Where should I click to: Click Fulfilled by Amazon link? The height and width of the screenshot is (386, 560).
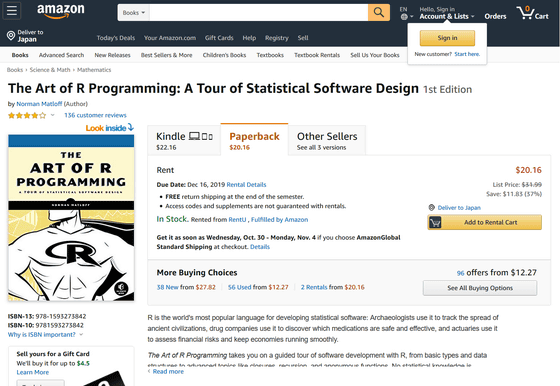tap(279, 220)
